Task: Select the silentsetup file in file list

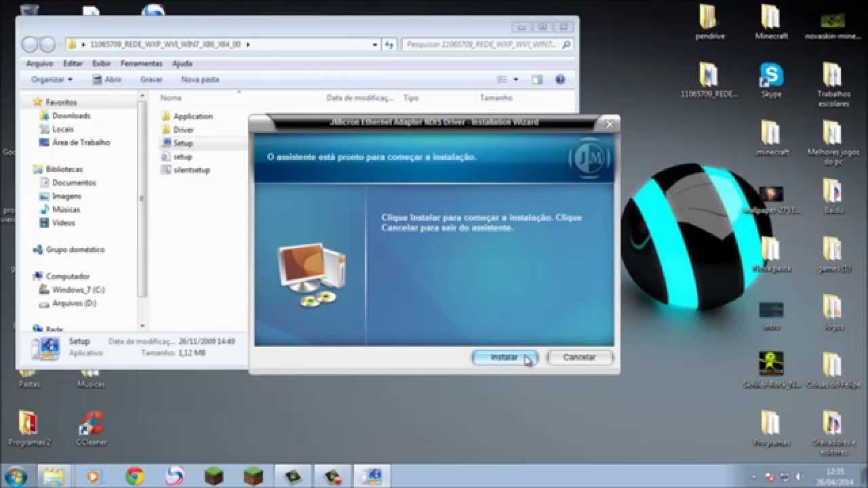Action: pos(191,170)
